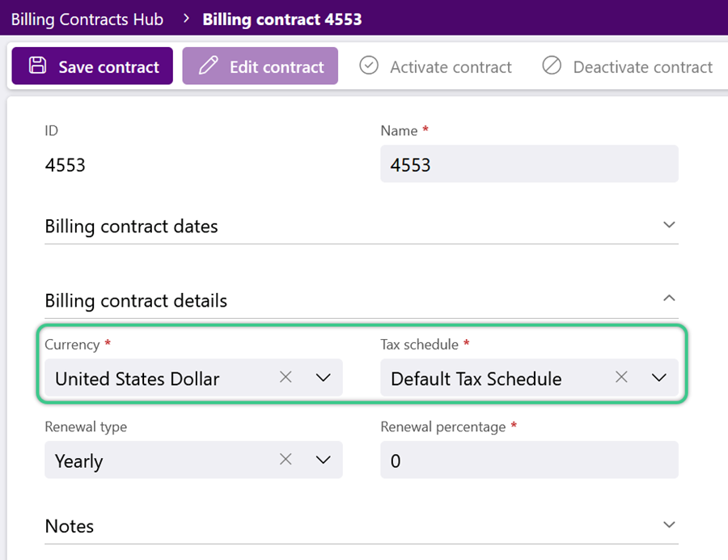Expand the Billing contract dates section
The height and width of the screenshot is (560, 728).
669,225
